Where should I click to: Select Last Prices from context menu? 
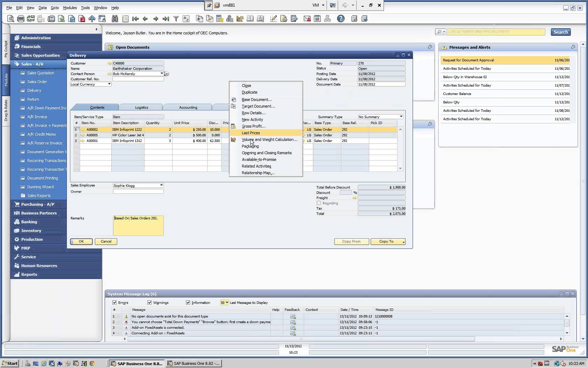(x=251, y=133)
